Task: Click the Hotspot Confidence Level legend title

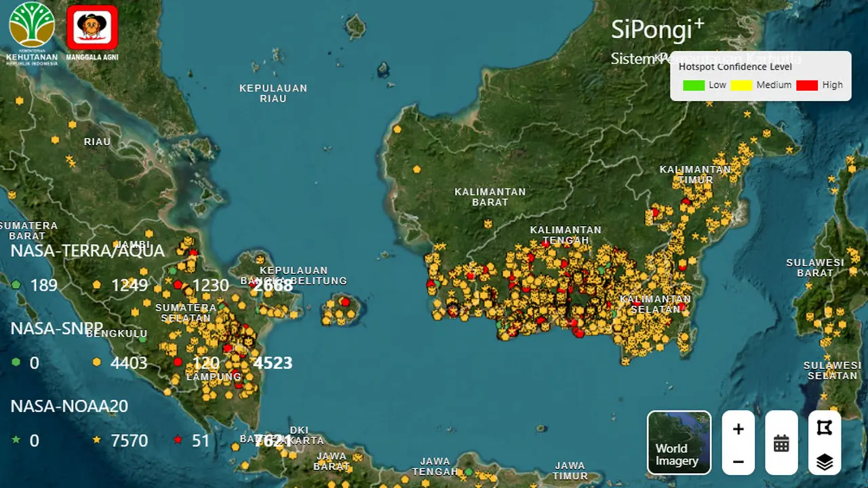Action: coord(735,66)
